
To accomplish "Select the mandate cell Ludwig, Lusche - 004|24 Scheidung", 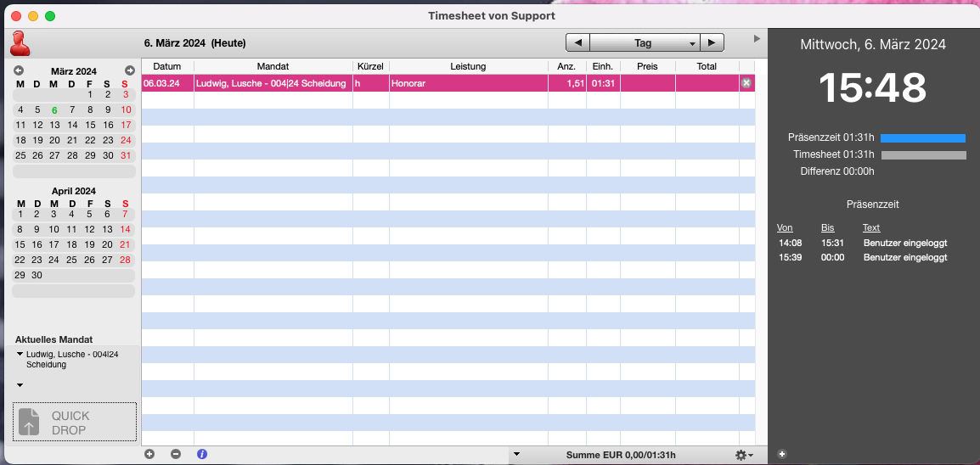I will (x=273, y=83).
